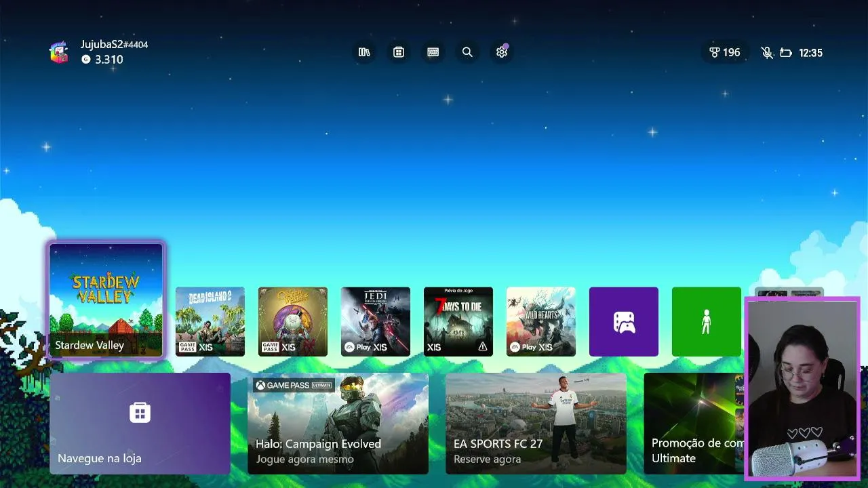Open The Outer Worlds game tile
This screenshot has height=488, width=868.
293,322
